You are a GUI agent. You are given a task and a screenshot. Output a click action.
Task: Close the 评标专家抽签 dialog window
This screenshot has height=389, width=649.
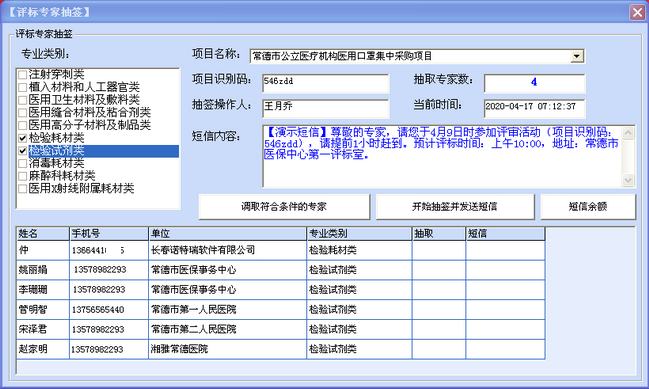click(x=637, y=12)
